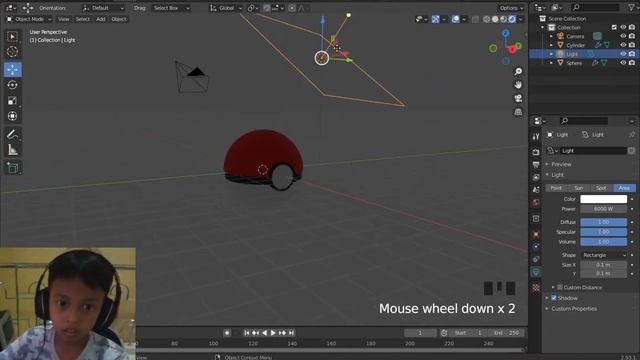The image size is (640, 360).
Task: Click the light Color swatch
Action: coord(604,199)
